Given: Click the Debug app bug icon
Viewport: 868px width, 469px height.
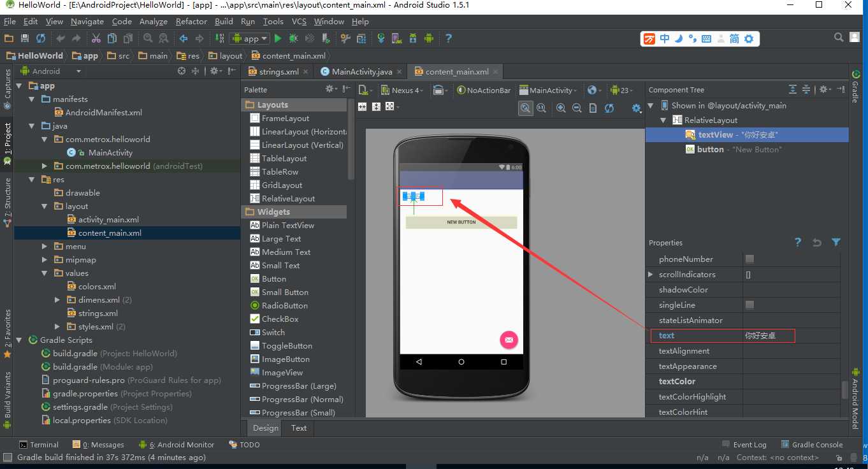Looking at the screenshot, I should coord(294,38).
